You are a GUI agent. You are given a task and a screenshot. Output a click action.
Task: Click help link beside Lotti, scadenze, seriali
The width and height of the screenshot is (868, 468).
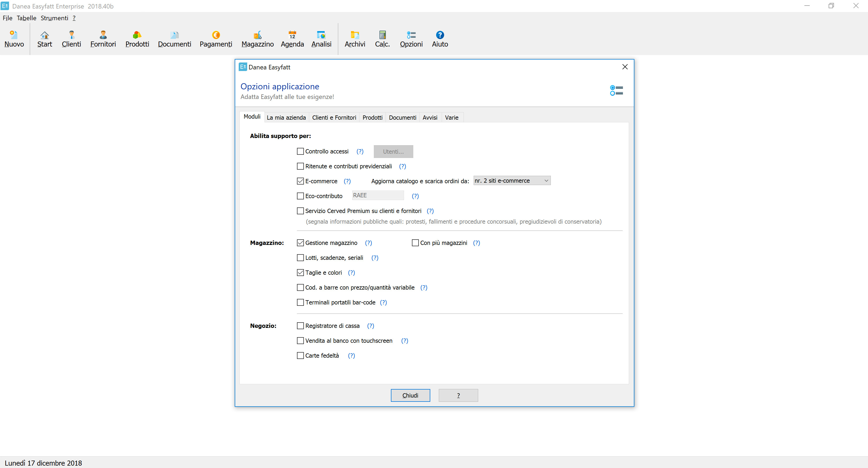tap(375, 258)
